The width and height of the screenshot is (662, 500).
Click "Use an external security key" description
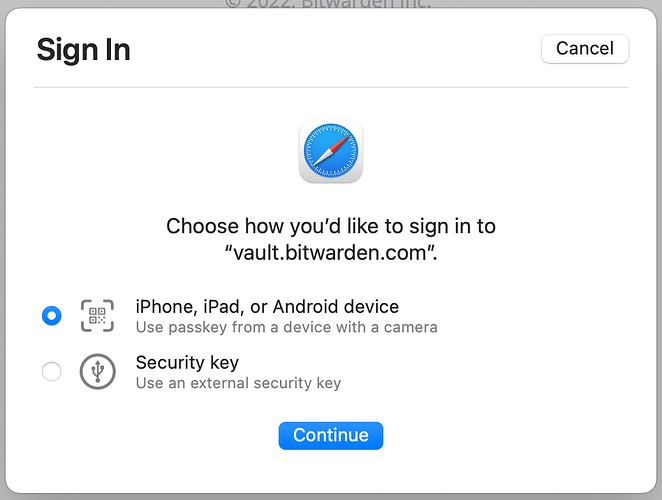pos(238,383)
